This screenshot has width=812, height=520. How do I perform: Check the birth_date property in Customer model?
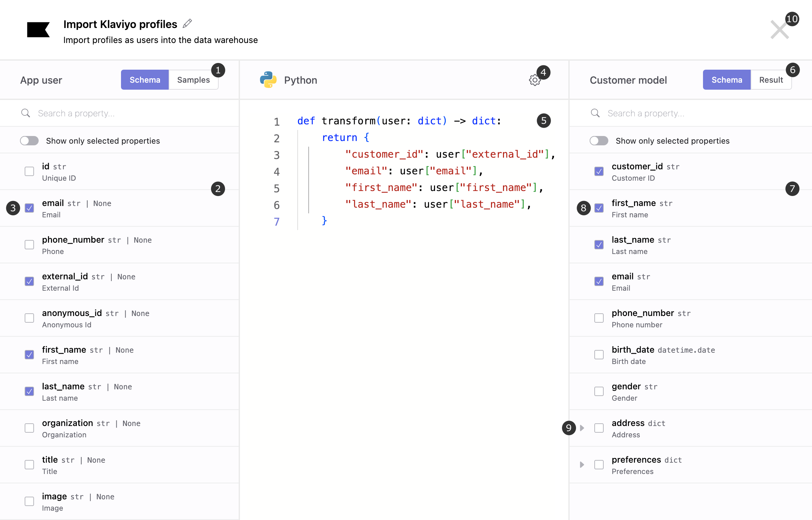(x=599, y=355)
